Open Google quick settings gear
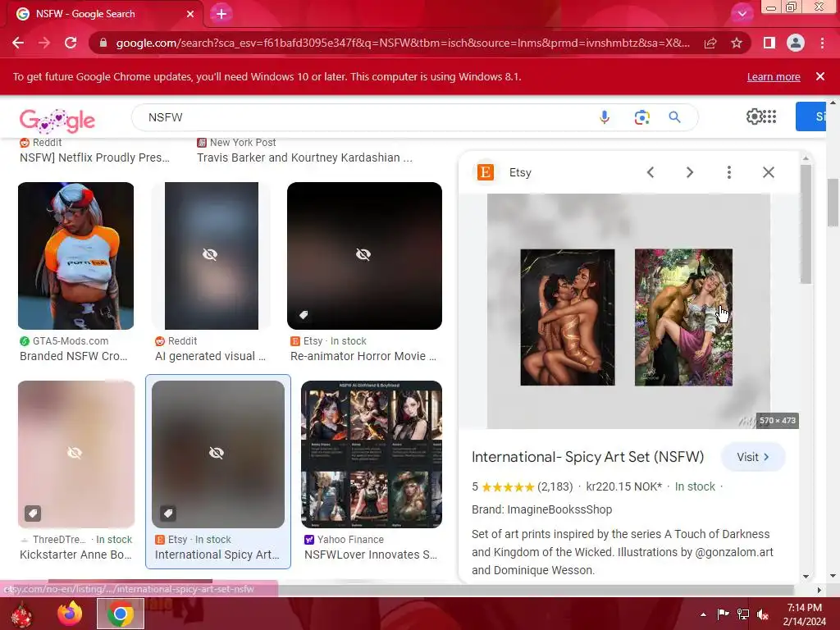This screenshot has width=840, height=630. tap(754, 116)
